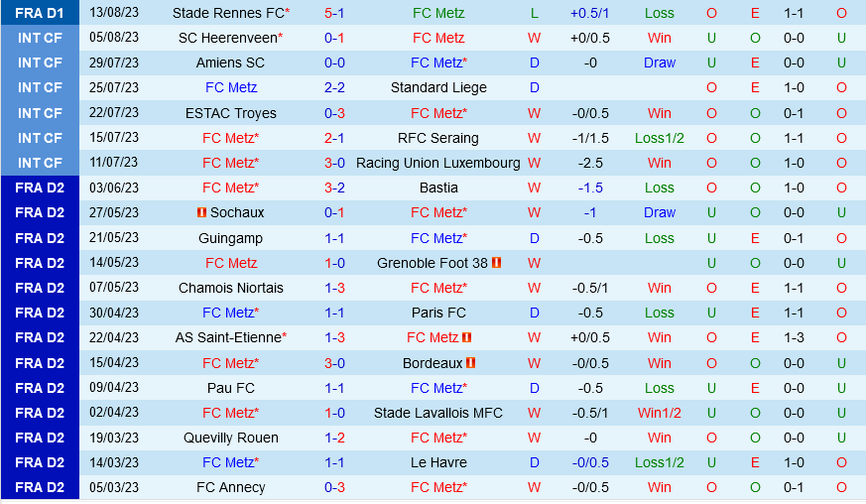The width and height of the screenshot is (866, 504).
Task: Open the Stade Rennes FC team link
Action: coord(228,13)
